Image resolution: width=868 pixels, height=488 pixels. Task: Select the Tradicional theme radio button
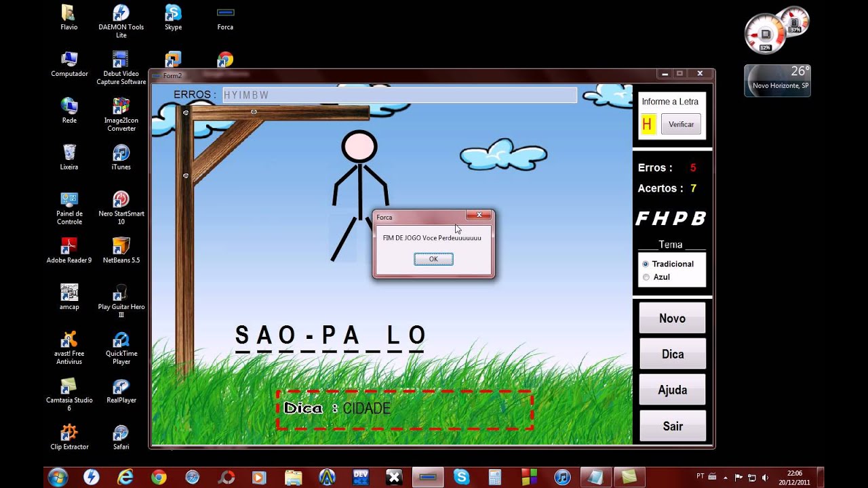pos(646,264)
